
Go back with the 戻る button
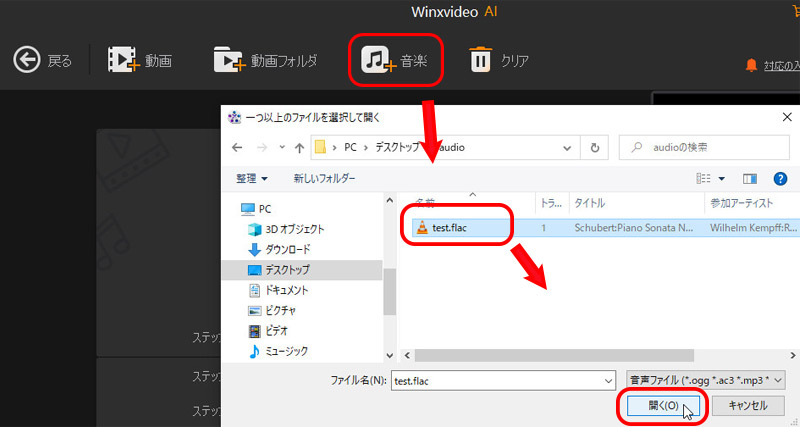[x=42, y=60]
